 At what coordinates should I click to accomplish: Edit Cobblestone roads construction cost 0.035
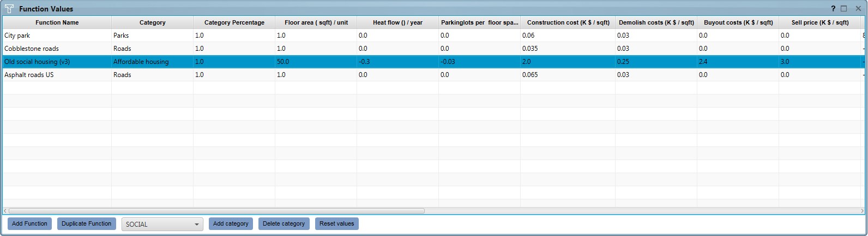[568, 49]
